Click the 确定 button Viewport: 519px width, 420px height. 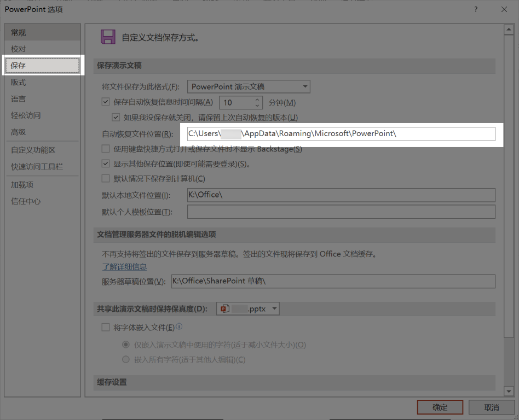point(440,407)
